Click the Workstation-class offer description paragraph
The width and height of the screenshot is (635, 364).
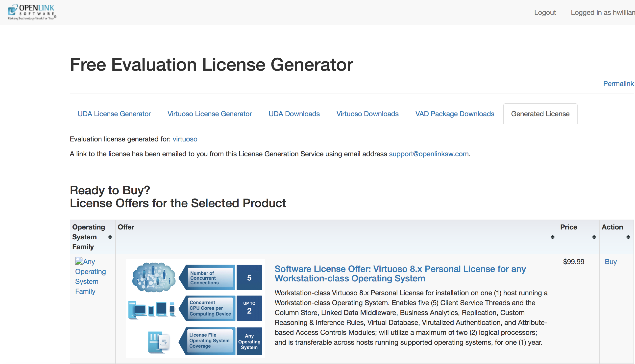(x=411, y=317)
